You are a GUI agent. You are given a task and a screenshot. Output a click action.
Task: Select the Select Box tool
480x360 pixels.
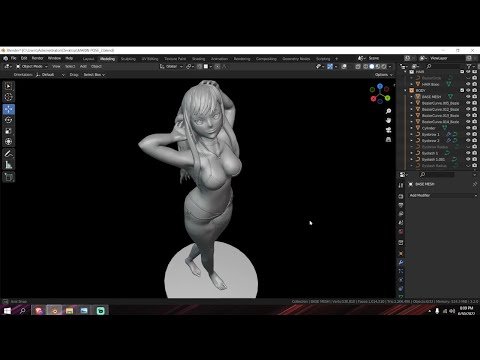click(x=9, y=86)
